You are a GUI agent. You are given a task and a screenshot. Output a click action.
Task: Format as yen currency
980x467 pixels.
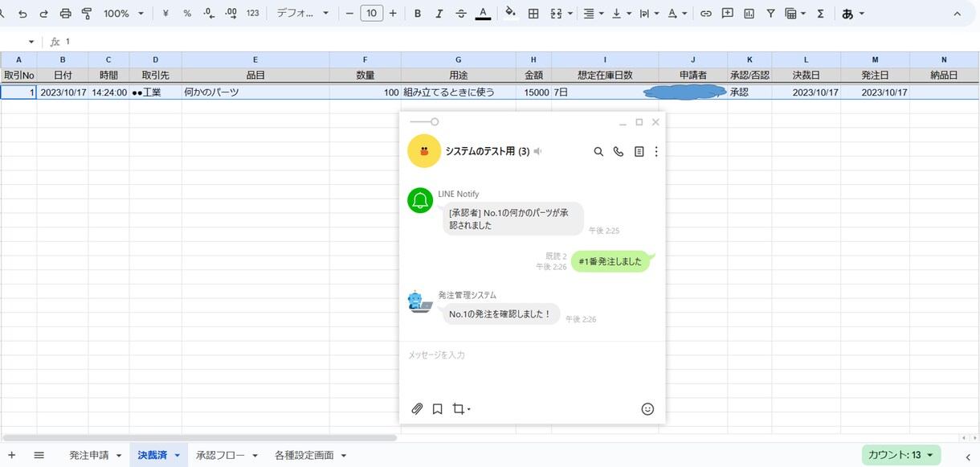(165, 14)
